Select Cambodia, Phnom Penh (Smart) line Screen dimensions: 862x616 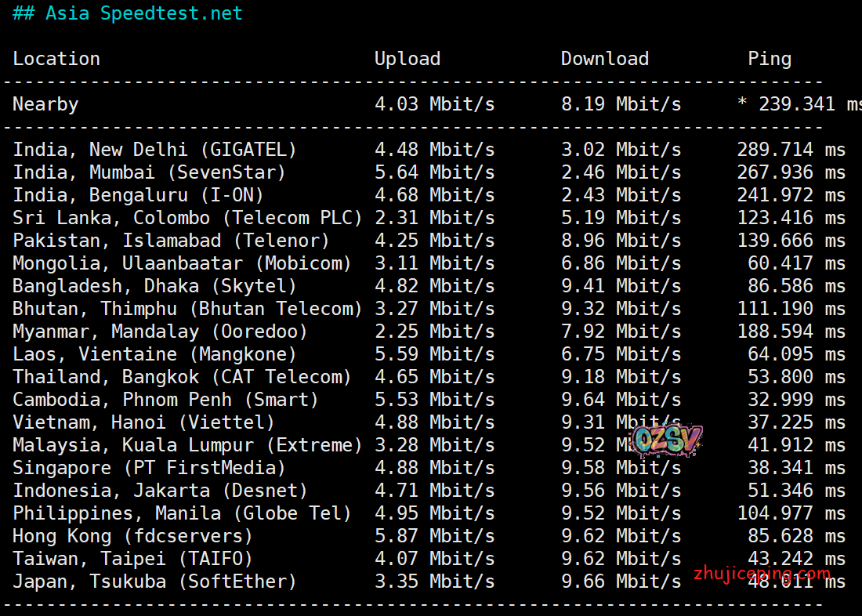[x=165, y=400]
